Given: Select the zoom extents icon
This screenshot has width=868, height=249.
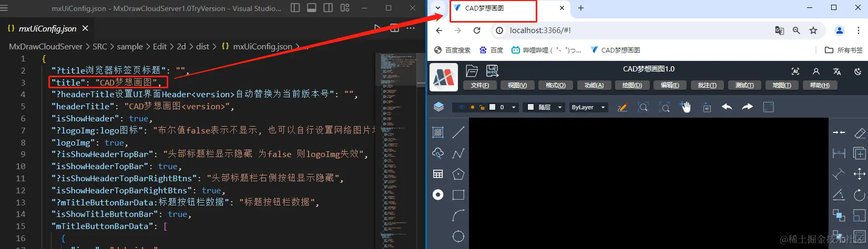Looking at the screenshot, I should click(x=665, y=107).
